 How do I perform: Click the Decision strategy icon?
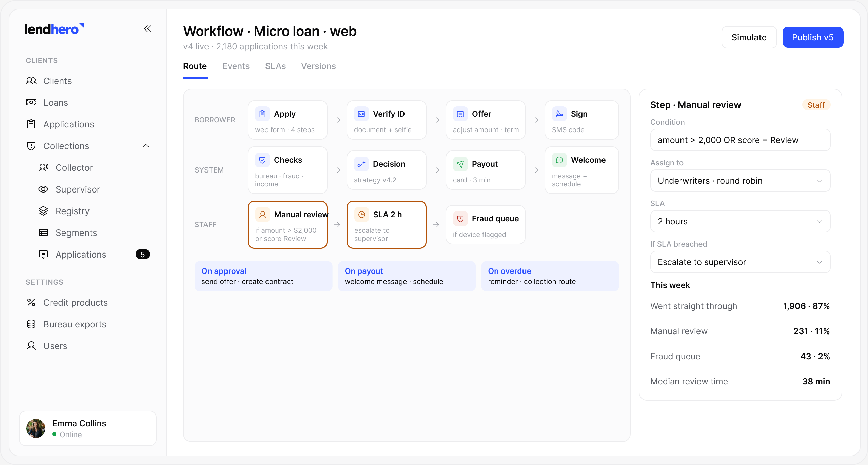[361, 164]
